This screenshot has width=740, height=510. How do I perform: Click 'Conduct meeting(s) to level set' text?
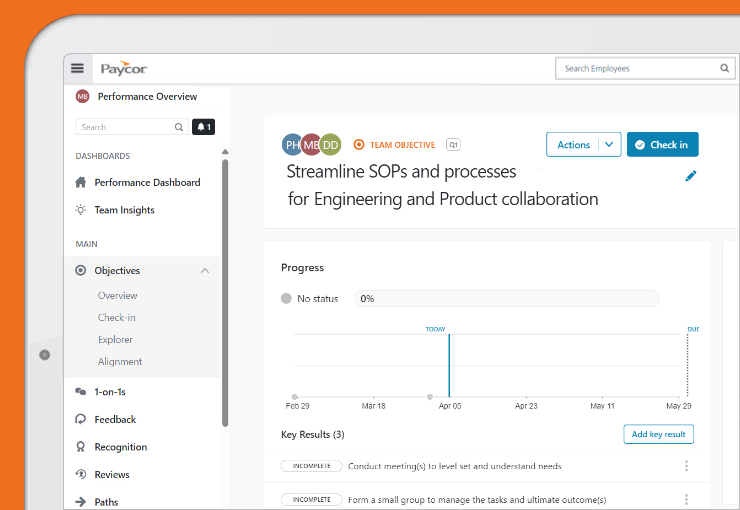(x=454, y=466)
